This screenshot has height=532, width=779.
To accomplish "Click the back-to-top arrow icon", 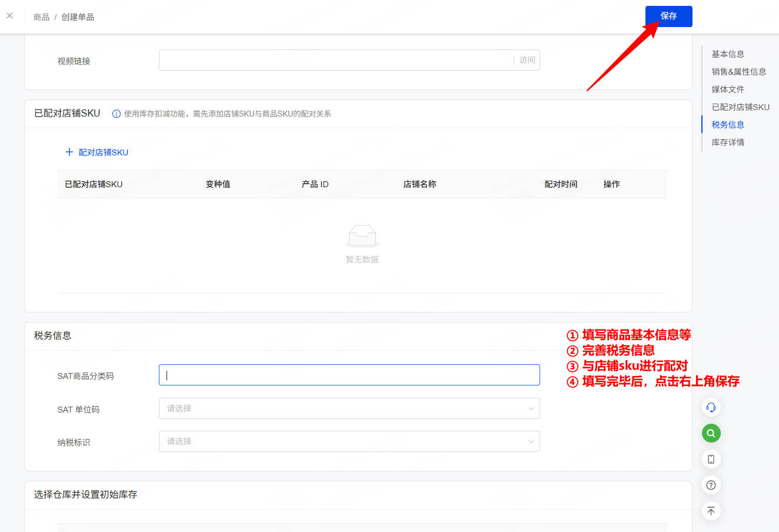I will [x=711, y=511].
